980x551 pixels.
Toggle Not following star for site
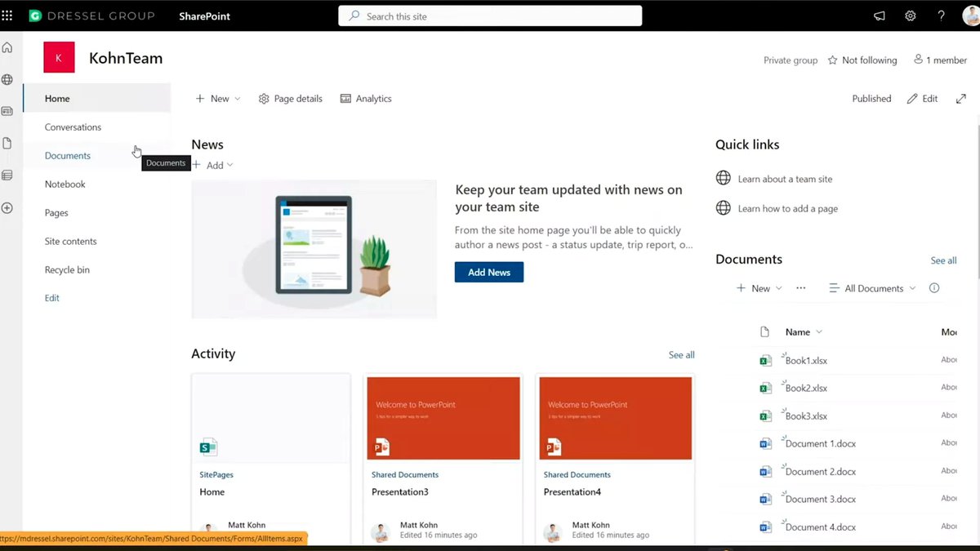pyautogui.click(x=862, y=60)
